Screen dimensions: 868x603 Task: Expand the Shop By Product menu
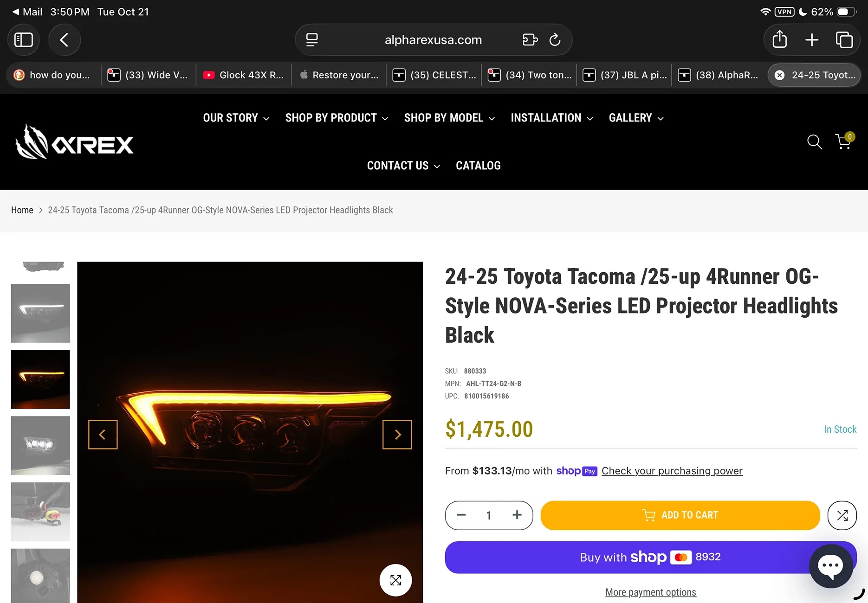pos(337,118)
